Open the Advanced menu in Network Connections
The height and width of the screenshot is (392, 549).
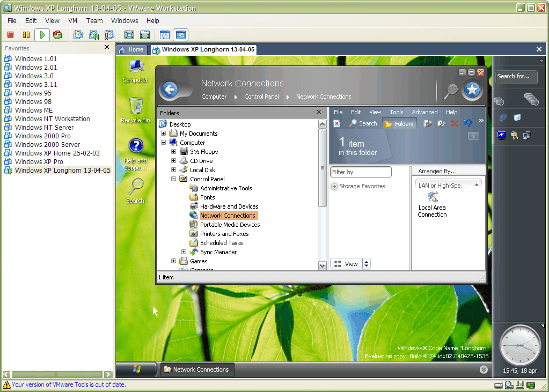(424, 112)
